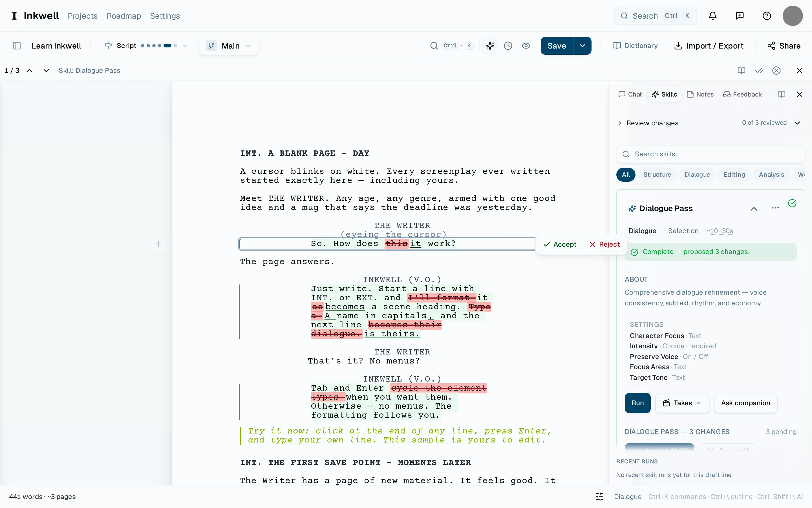The height and width of the screenshot is (508, 812).
Task: Click the Learn Inkwell project title
Action: (56, 46)
